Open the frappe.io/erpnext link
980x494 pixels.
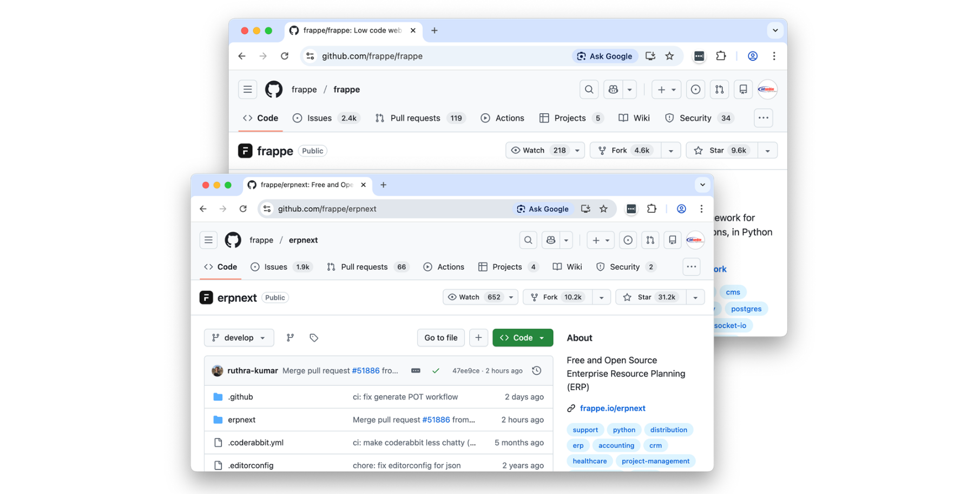[613, 408]
